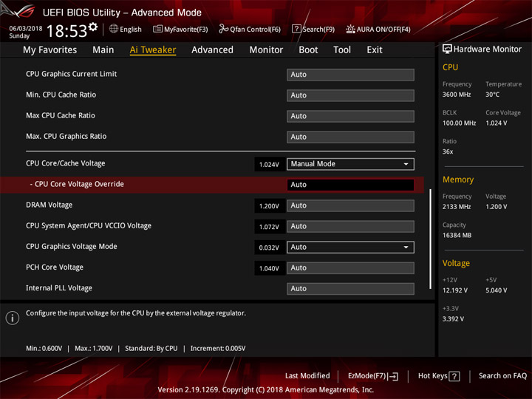The width and height of the screenshot is (532, 399).
Task: Click the Standard: By CPU hint text
Action: [151, 349]
